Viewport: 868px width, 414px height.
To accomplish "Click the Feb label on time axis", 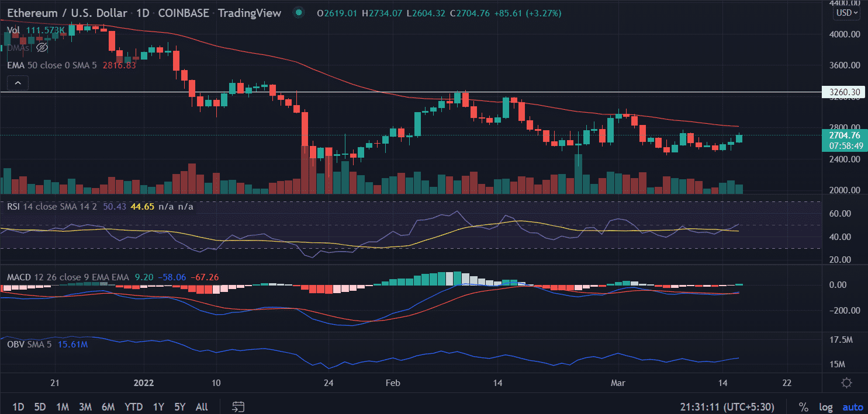I will [393, 383].
